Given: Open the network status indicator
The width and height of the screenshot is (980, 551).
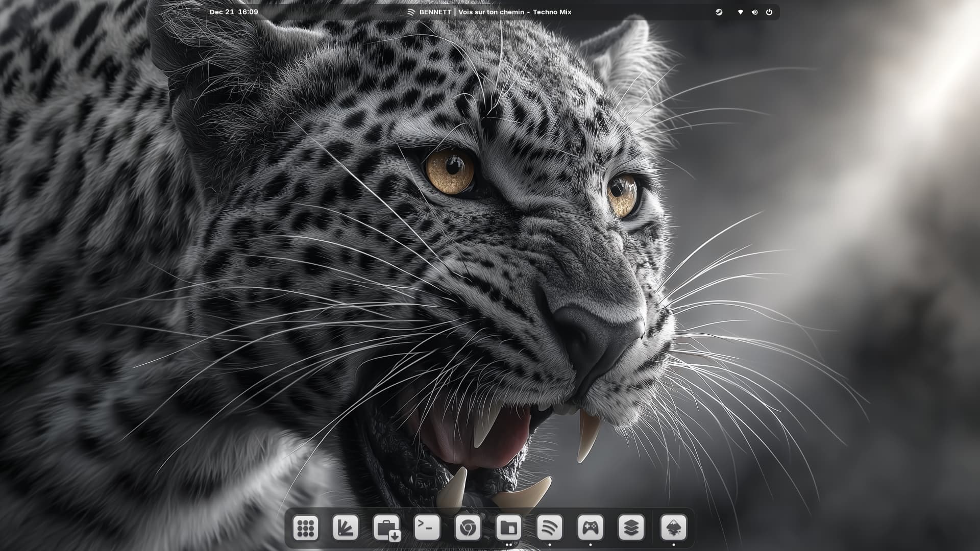Looking at the screenshot, I should [740, 12].
